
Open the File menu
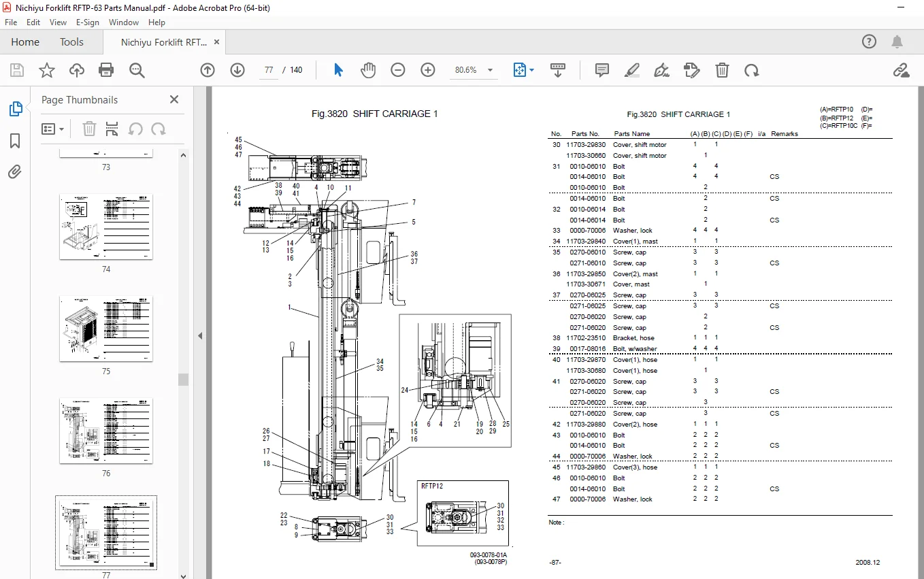pyautogui.click(x=11, y=22)
